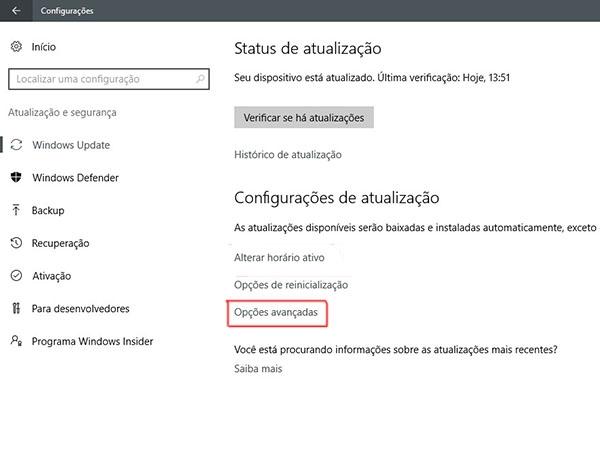Follow the 'Saiba mais' link
Viewport: 600px width, 467px height.
258,369
